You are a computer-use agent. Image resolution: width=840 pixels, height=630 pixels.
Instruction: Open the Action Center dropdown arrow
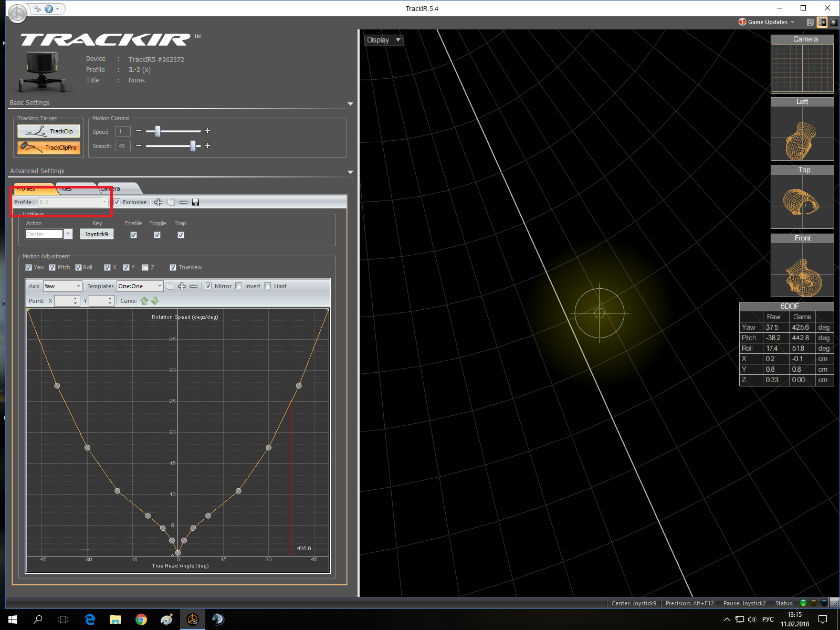tap(68, 234)
